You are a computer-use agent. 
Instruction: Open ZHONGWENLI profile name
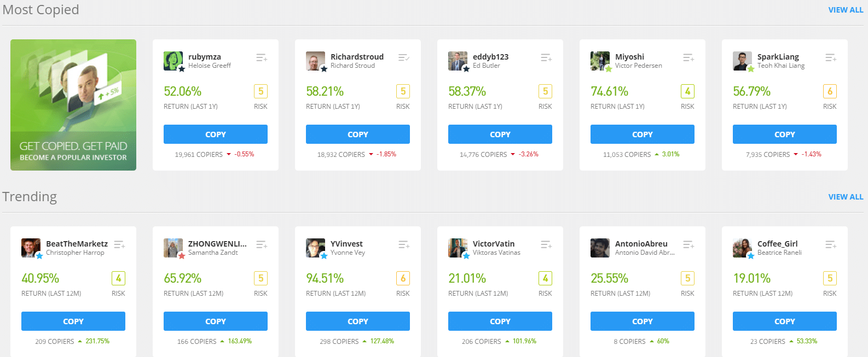tap(217, 244)
